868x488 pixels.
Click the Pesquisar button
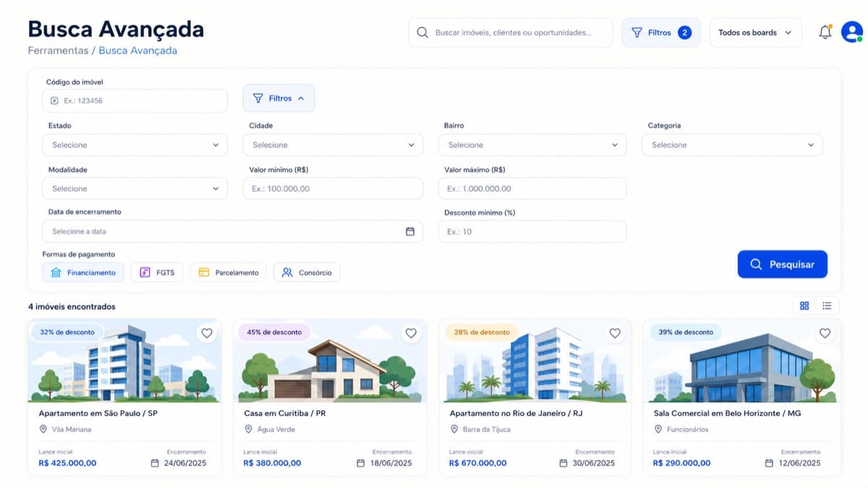pos(783,265)
